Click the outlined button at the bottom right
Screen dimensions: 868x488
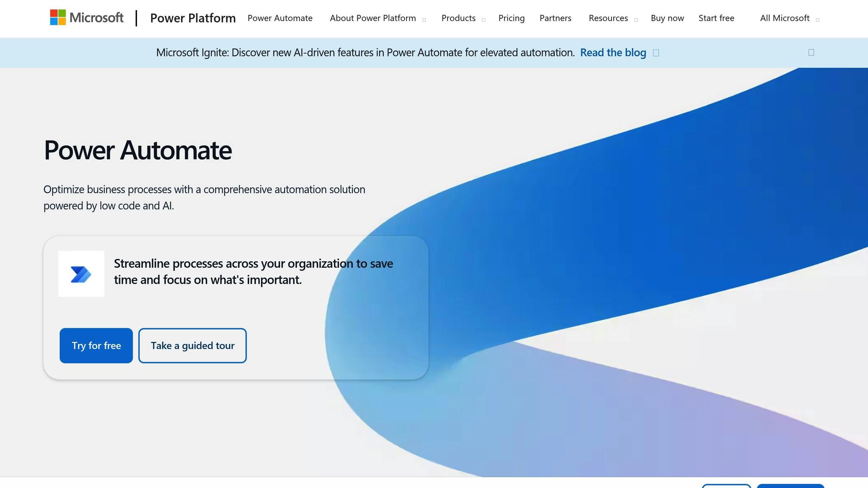(727, 486)
